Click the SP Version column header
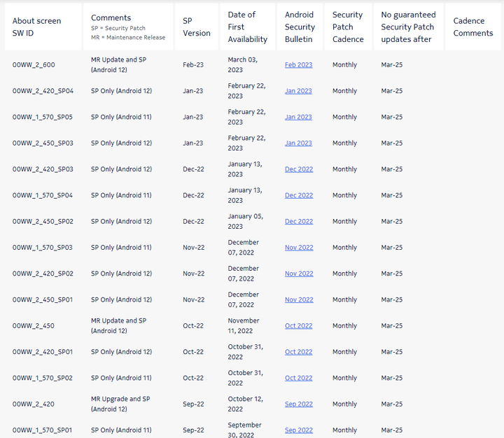 pyautogui.click(x=197, y=27)
